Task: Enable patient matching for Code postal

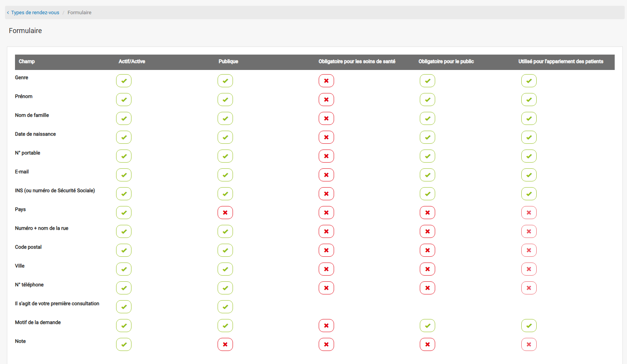Action: (529, 250)
